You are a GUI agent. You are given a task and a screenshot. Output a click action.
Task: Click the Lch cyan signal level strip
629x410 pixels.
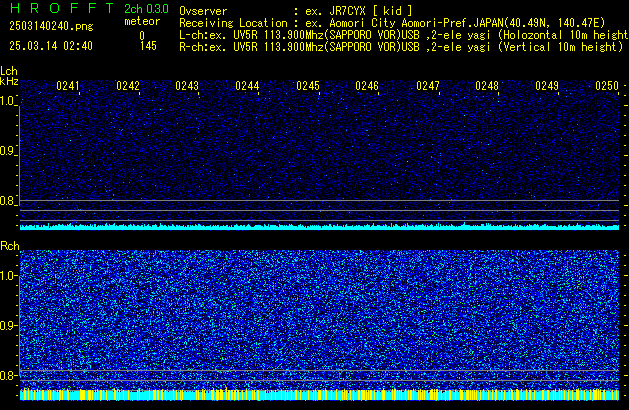pos(319,227)
